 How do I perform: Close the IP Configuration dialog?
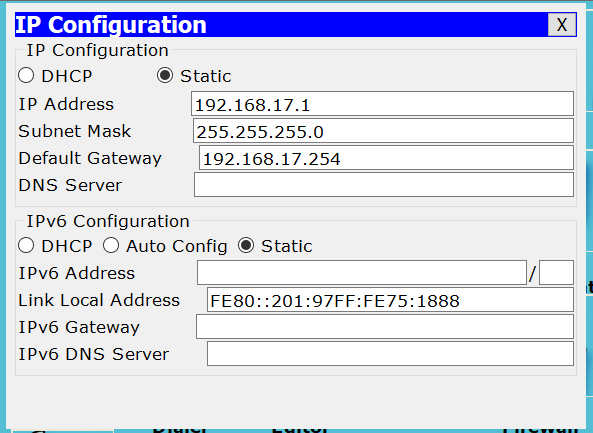562,25
